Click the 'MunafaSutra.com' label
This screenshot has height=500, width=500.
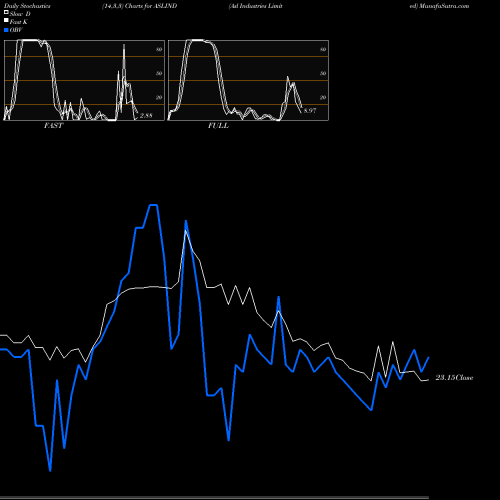point(444,6)
